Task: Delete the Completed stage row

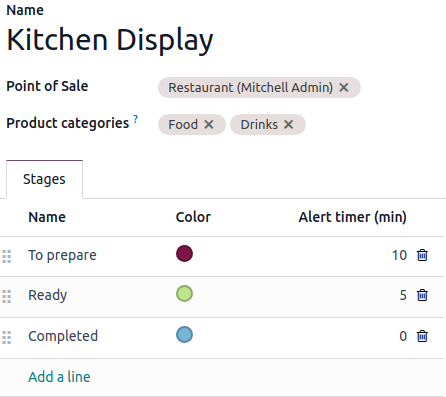Action: (422, 336)
